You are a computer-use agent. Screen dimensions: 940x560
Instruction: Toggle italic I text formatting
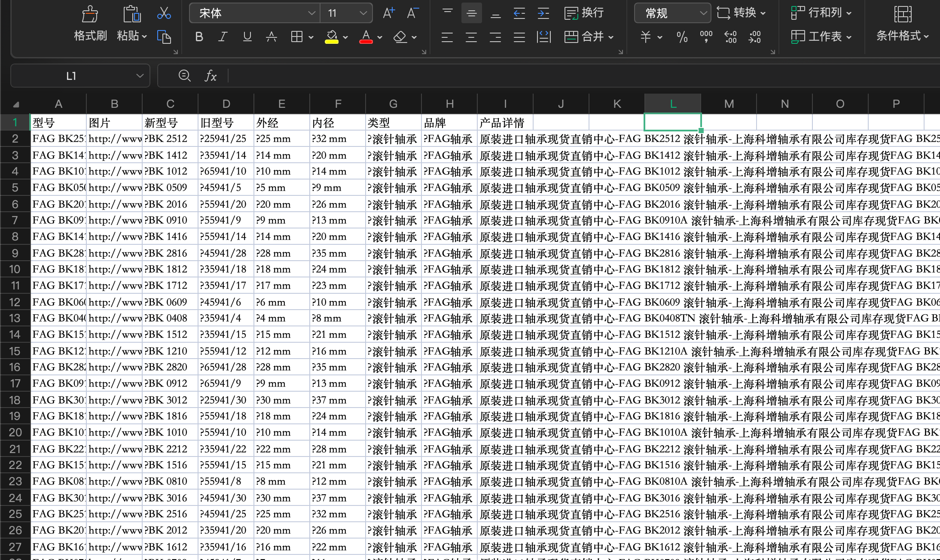(223, 36)
